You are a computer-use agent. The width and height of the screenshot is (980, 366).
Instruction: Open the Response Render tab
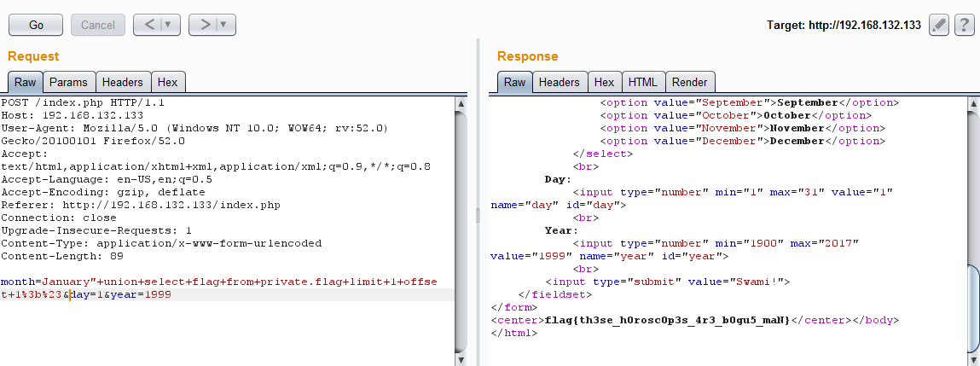[690, 82]
